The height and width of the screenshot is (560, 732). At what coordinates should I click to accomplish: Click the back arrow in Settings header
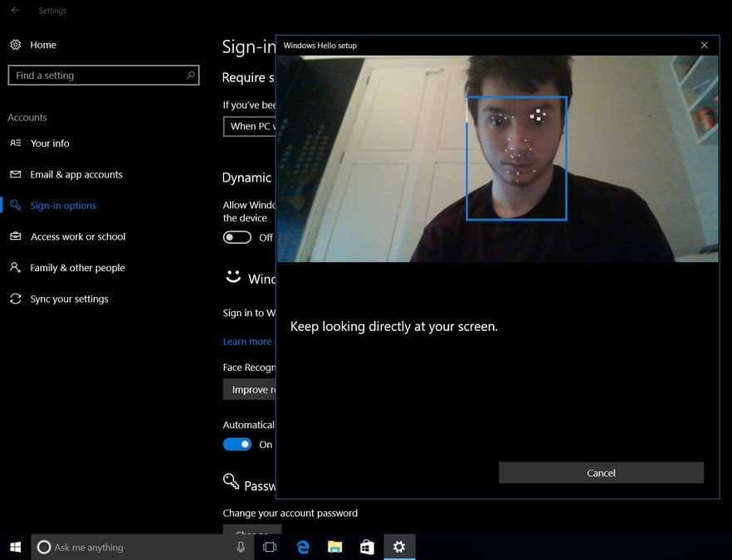click(x=15, y=11)
